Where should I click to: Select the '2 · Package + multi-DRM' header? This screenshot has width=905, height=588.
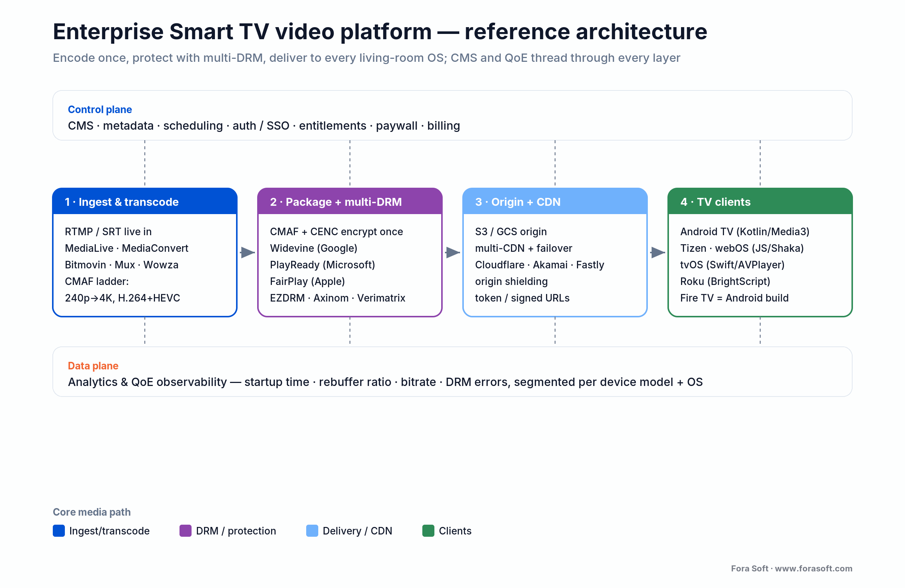coord(350,201)
